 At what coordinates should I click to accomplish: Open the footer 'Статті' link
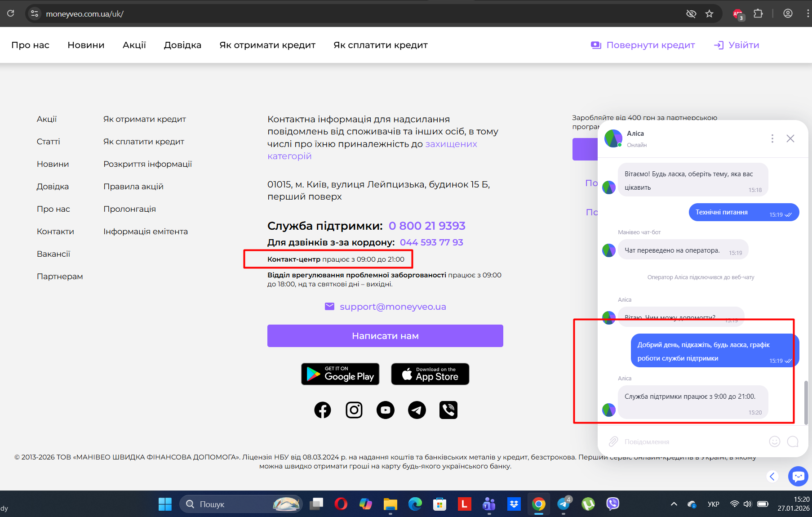click(48, 142)
